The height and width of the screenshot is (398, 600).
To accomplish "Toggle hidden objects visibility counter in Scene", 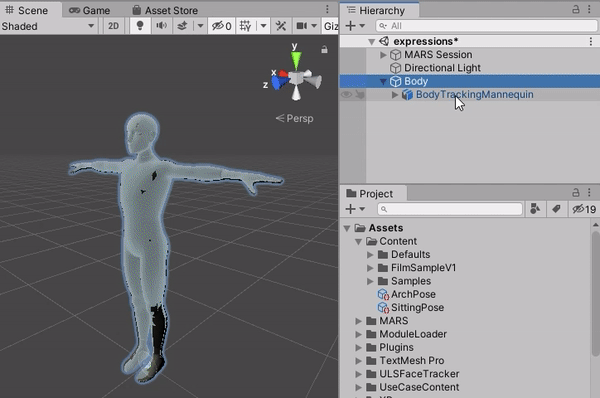I will pos(222,26).
